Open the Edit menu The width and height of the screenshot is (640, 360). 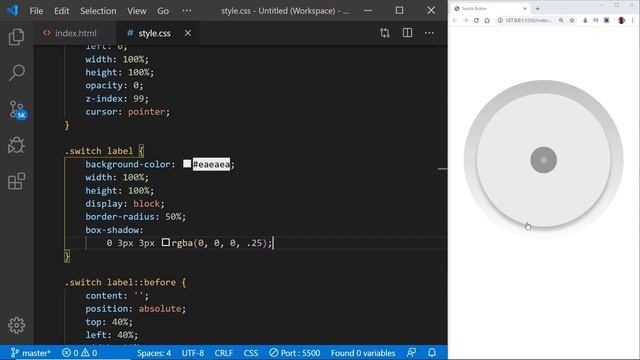(62, 11)
